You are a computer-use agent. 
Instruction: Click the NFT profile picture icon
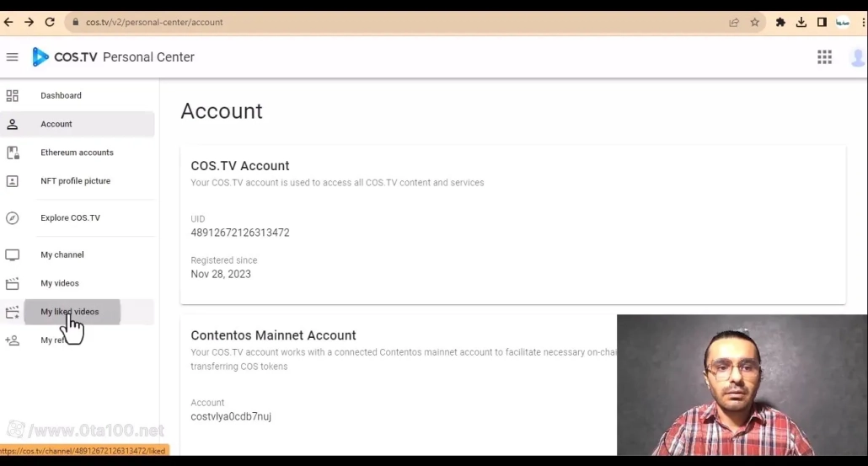(x=13, y=181)
